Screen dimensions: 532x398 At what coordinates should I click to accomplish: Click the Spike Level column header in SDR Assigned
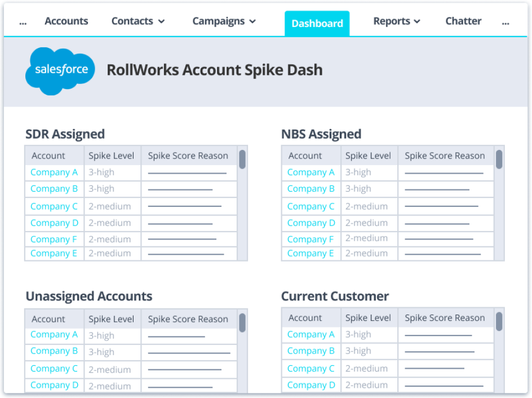pyautogui.click(x=111, y=155)
